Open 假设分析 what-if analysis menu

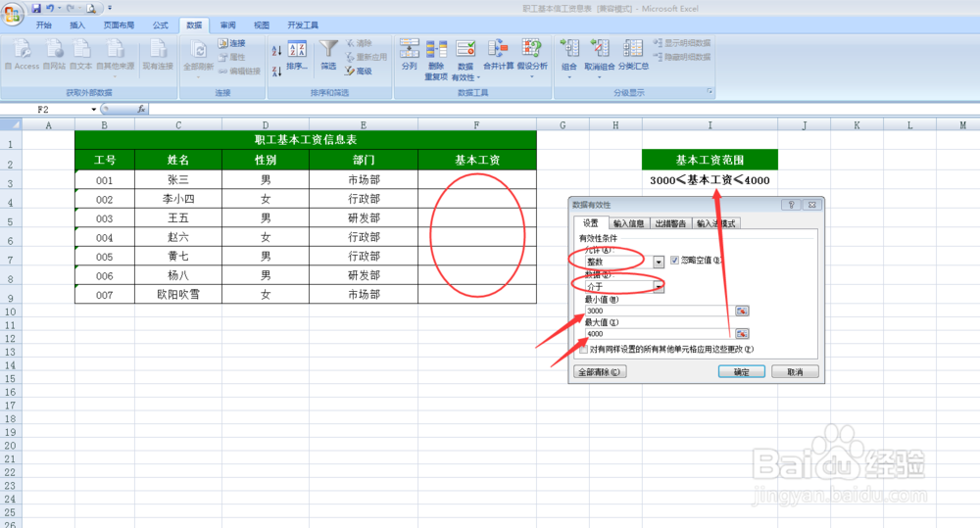click(532, 59)
